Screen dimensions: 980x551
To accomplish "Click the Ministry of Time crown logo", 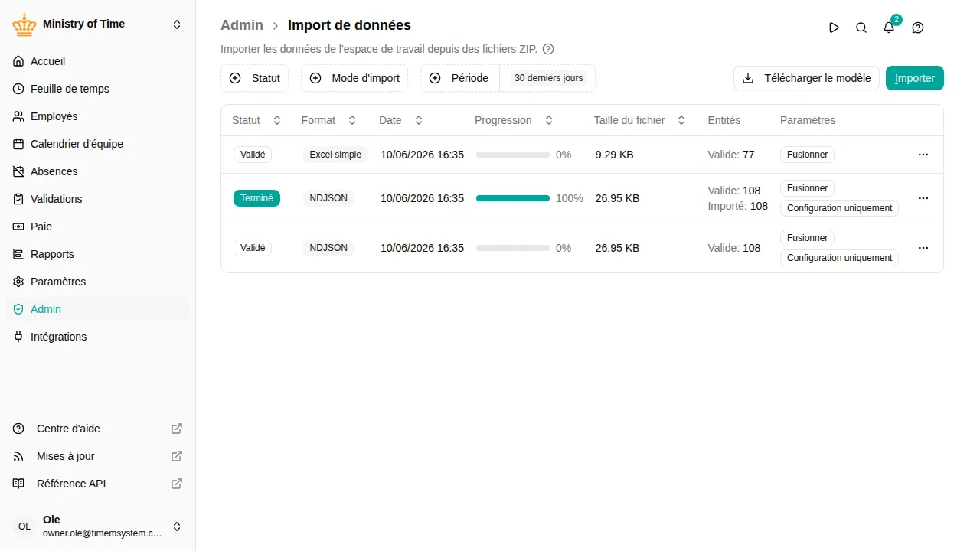I will (x=24, y=24).
